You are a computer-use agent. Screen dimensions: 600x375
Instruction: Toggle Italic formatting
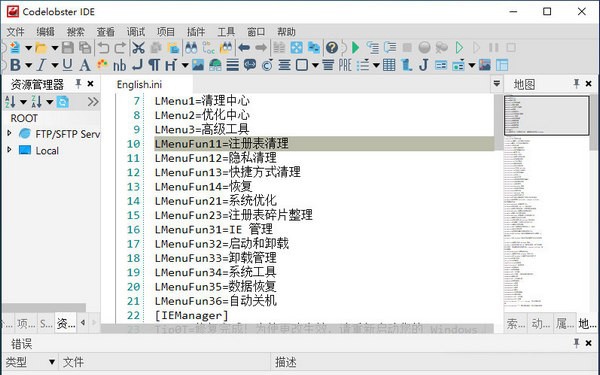point(41,65)
